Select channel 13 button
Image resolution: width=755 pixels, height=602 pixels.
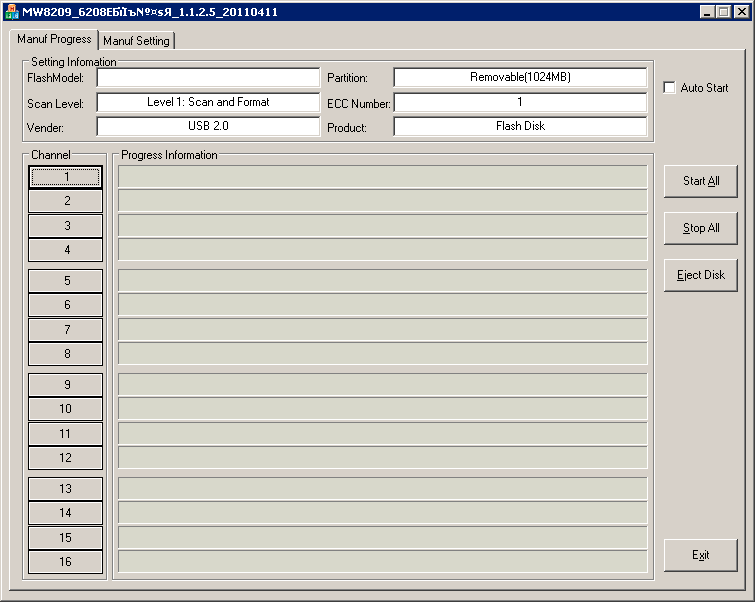pyautogui.click(x=65, y=489)
